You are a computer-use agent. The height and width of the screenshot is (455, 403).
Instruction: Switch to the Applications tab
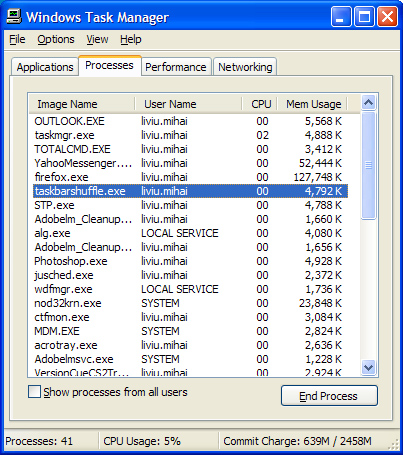45,67
